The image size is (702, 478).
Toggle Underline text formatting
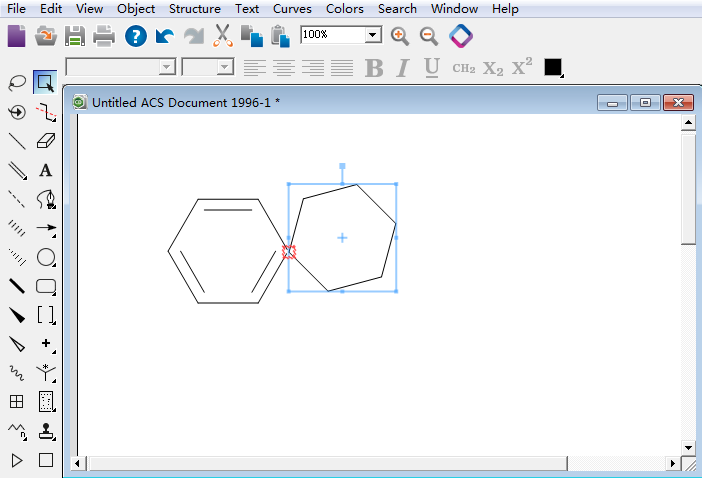432,68
